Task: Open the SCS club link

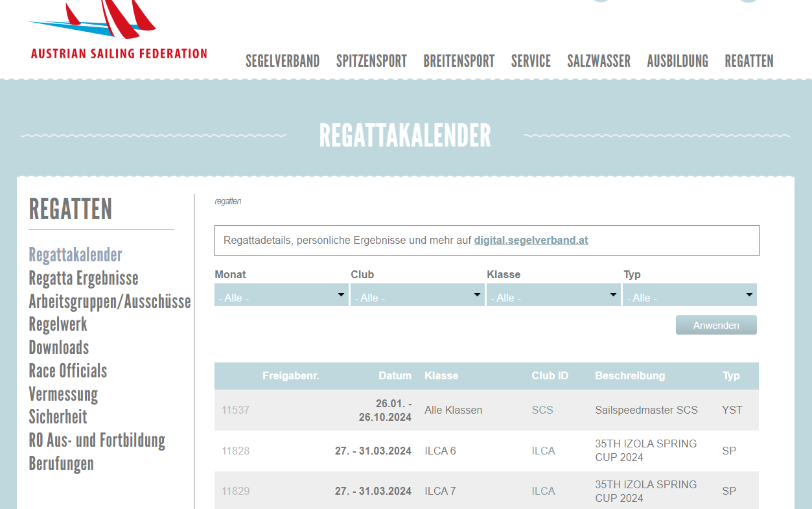Action: point(542,410)
